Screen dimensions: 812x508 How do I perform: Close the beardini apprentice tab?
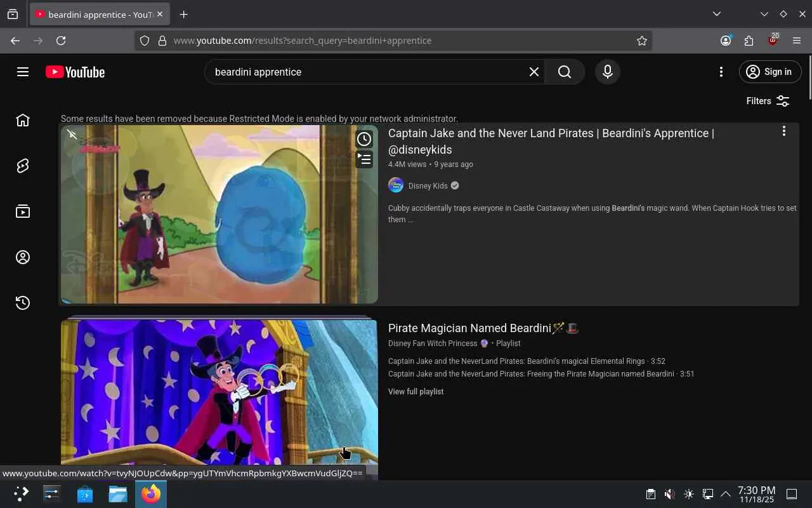[x=160, y=14]
